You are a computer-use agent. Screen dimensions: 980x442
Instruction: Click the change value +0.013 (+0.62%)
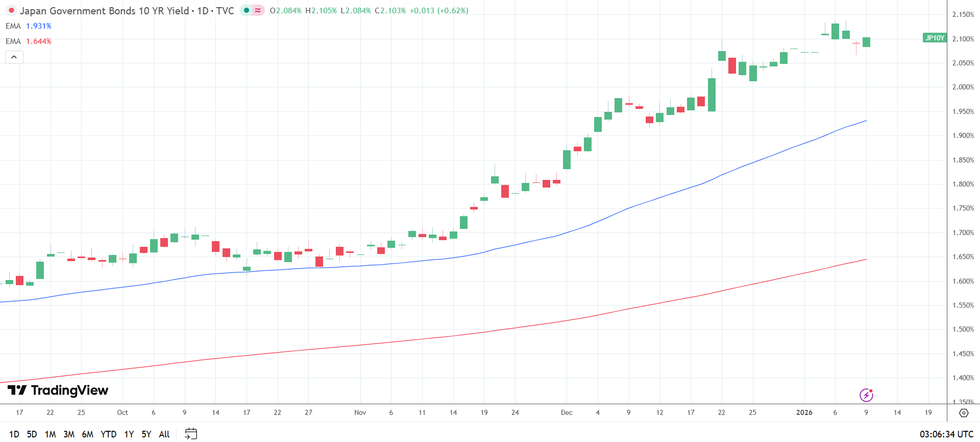[439, 11]
